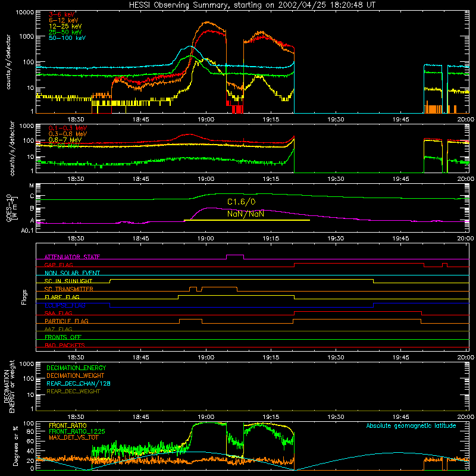The height and width of the screenshot is (476, 476).
Task: Select the 19:00 time tick under the flags panel
Action: pyautogui.click(x=206, y=358)
